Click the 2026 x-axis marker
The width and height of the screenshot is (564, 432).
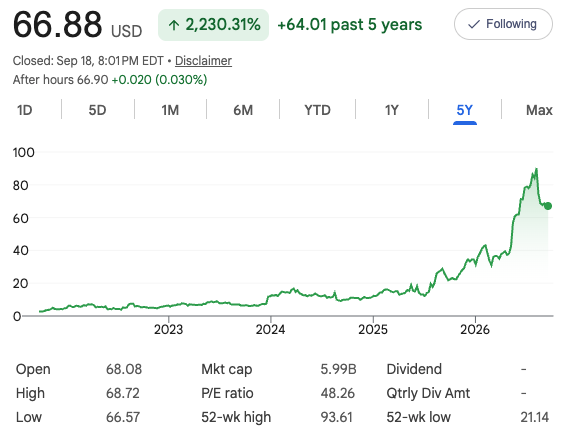475,329
